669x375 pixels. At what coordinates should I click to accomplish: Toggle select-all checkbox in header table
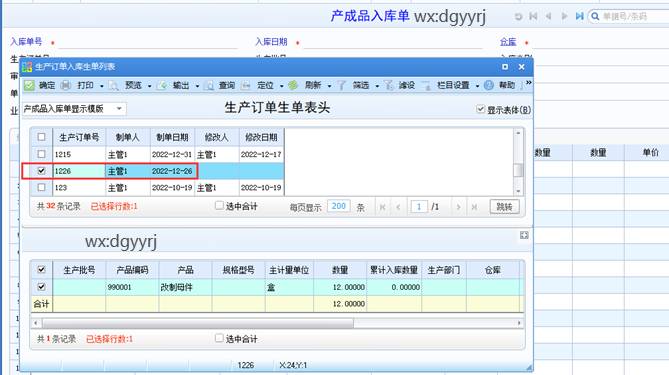(41, 137)
